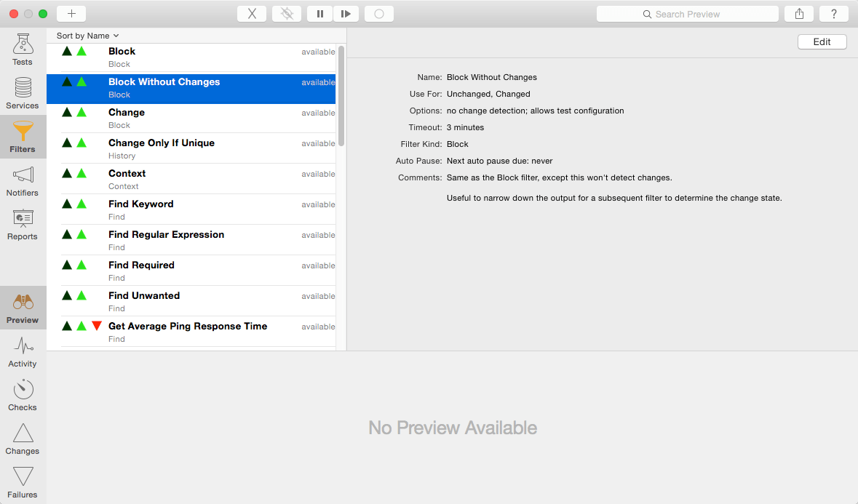Image resolution: width=858 pixels, height=504 pixels.
Task: Click the plus add button in toolbar
Action: click(71, 14)
